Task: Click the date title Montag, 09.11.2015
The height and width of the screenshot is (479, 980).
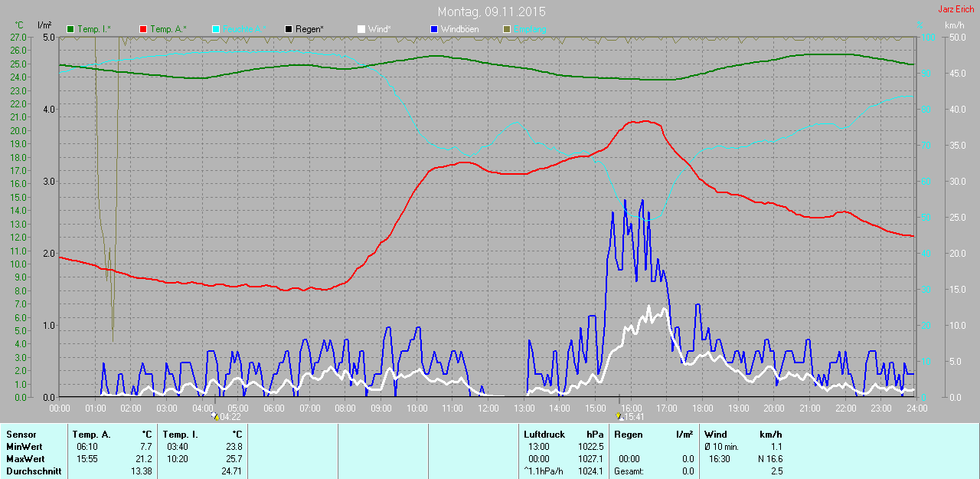Action: click(492, 12)
